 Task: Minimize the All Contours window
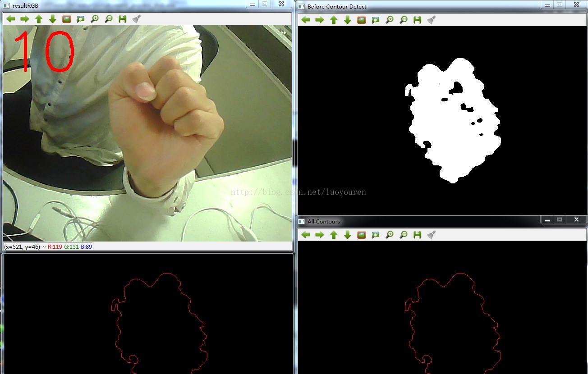click(x=547, y=219)
